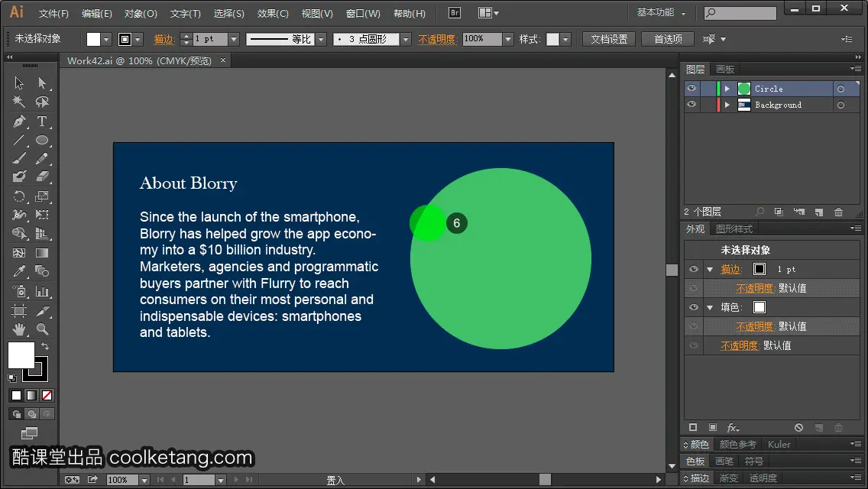Image resolution: width=868 pixels, height=489 pixels.
Task: Expand the Background layer contents
Action: [727, 105]
